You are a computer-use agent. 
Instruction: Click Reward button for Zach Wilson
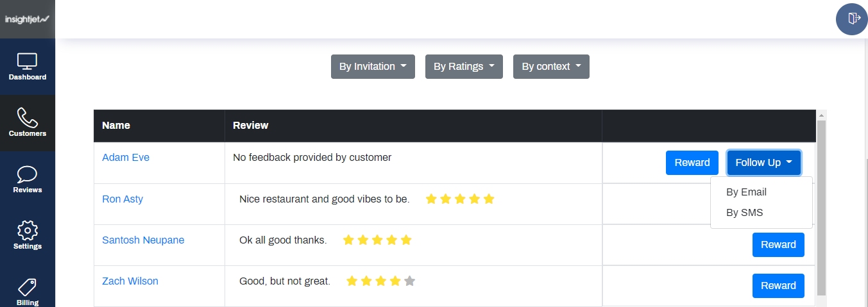click(x=778, y=286)
